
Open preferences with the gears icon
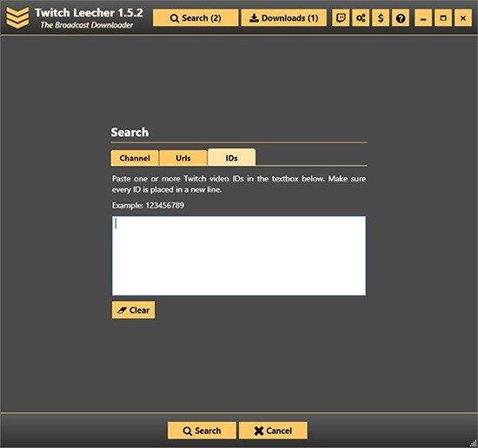[361, 18]
